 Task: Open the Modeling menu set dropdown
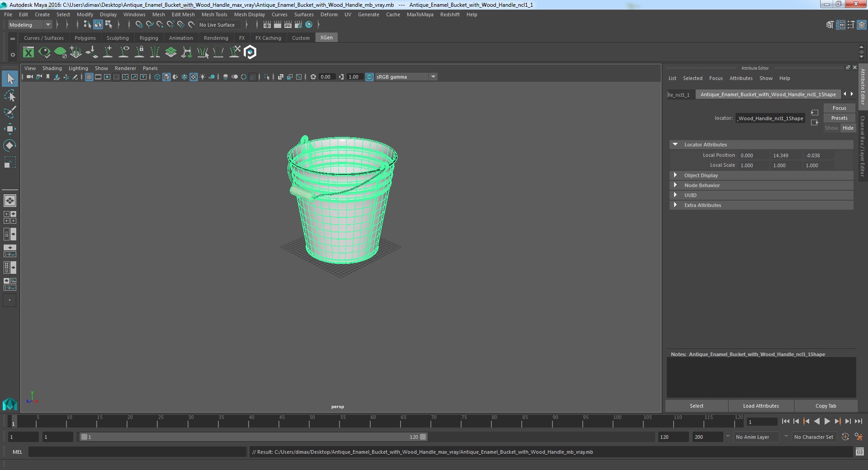point(30,25)
